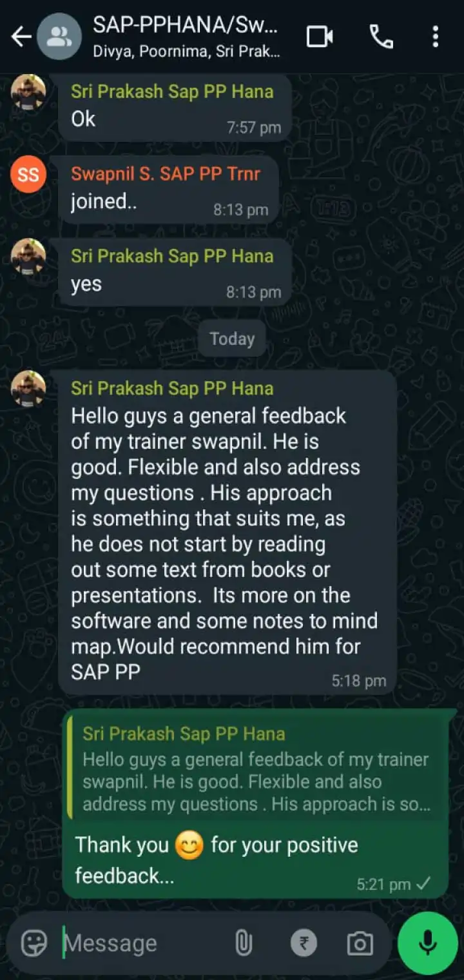Tap the green microphone voice message button

pyautogui.click(x=428, y=943)
